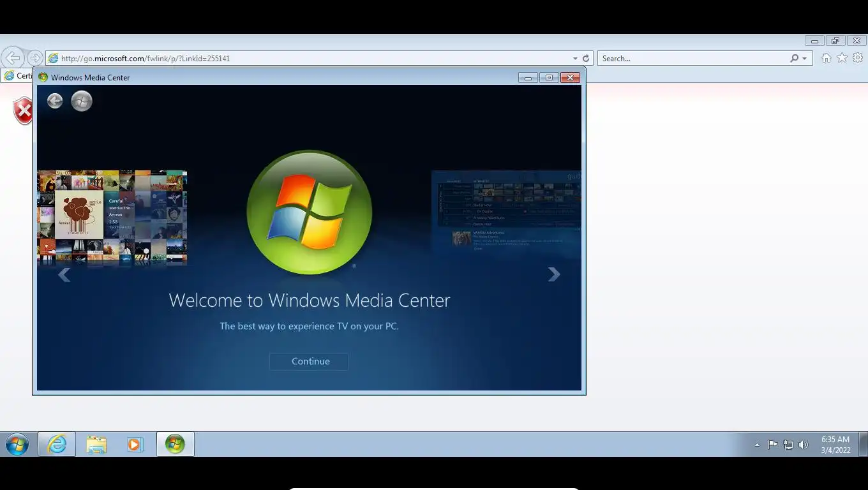The width and height of the screenshot is (868, 490).
Task: Maximize the Windows Media Center window
Action: [x=549, y=77]
